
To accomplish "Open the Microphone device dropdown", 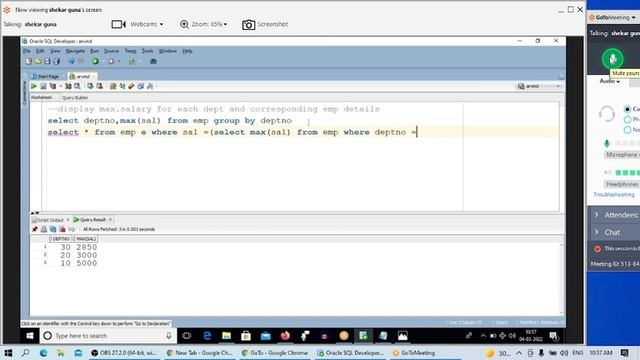I will point(622,155).
